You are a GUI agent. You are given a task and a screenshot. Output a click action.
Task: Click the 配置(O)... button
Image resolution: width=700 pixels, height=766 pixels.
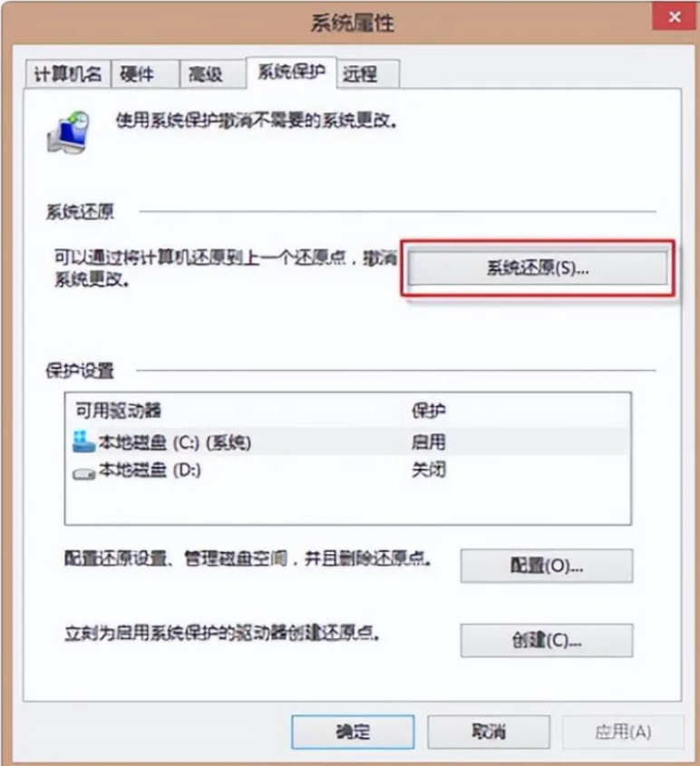tap(547, 566)
